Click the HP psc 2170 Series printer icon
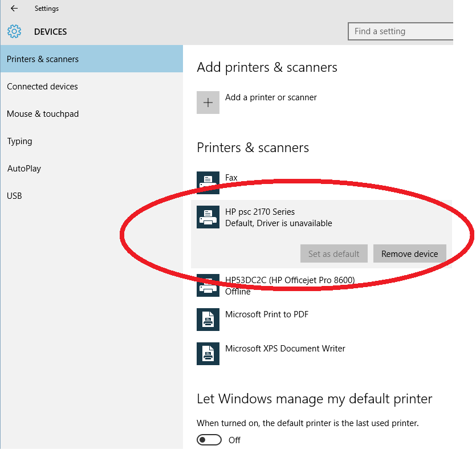476x454 pixels. [x=208, y=217]
